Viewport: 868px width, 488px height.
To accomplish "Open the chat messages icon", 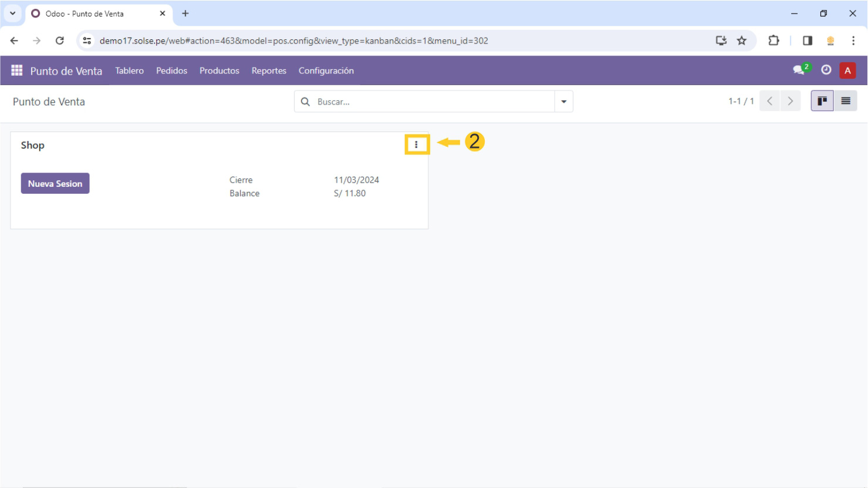I will click(799, 70).
